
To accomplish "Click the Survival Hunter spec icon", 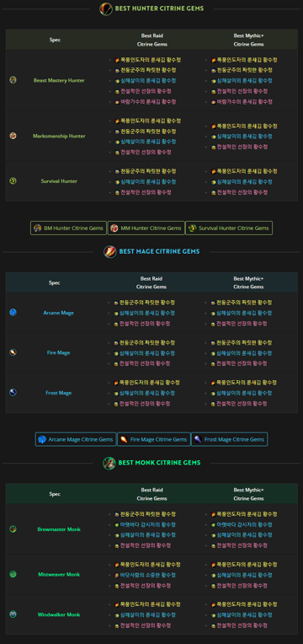I will coord(13,180).
